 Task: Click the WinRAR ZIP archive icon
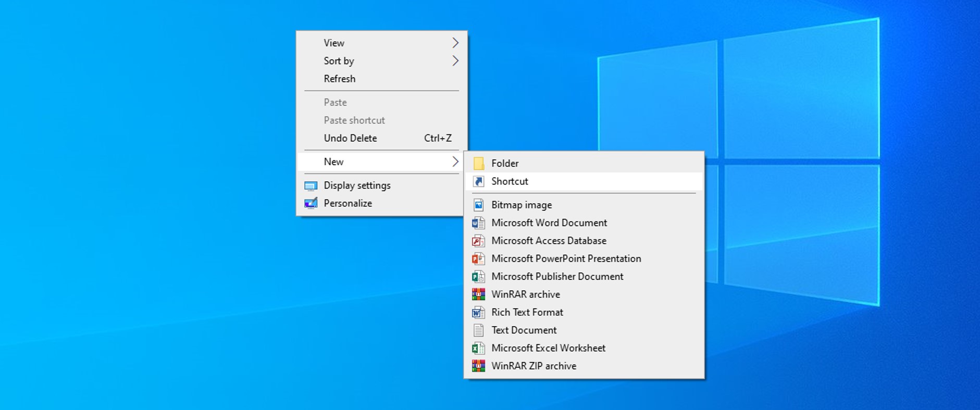(478, 366)
